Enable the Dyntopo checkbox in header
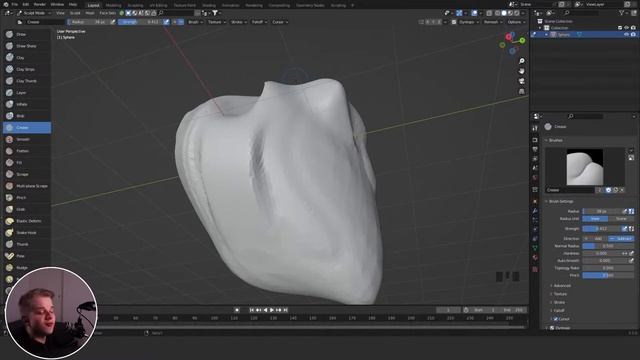This screenshot has height=360, width=640. click(x=454, y=22)
